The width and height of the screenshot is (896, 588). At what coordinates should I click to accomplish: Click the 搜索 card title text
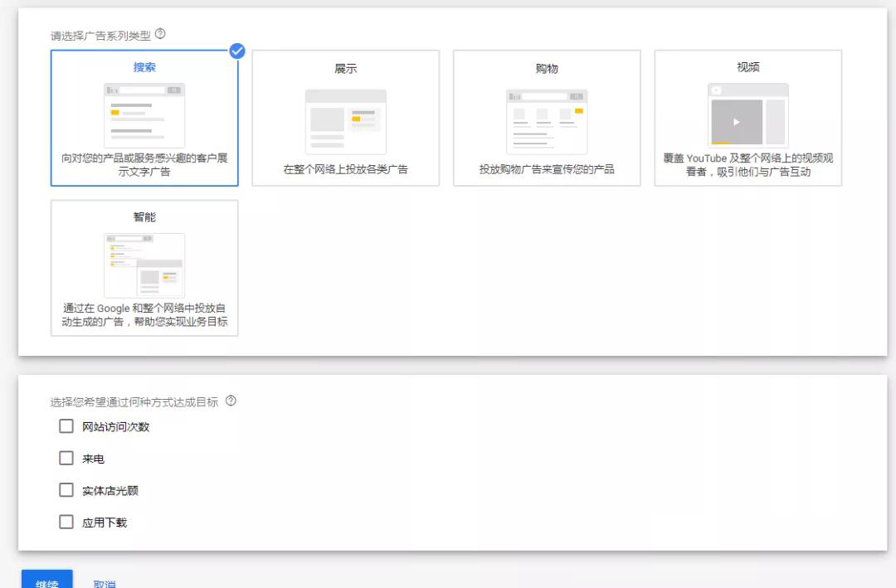(x=144, y=67)
